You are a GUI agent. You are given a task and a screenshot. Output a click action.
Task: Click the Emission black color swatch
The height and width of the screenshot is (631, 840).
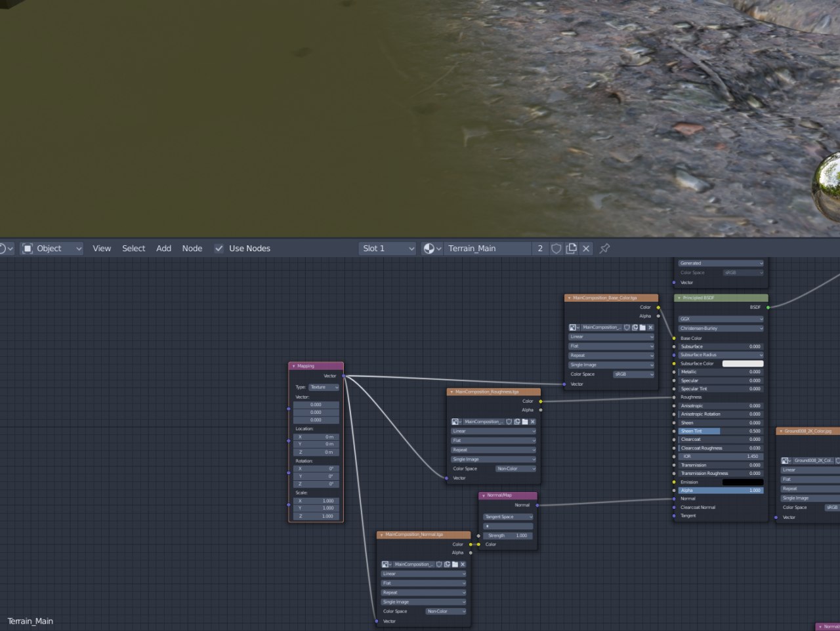[743, 482]
